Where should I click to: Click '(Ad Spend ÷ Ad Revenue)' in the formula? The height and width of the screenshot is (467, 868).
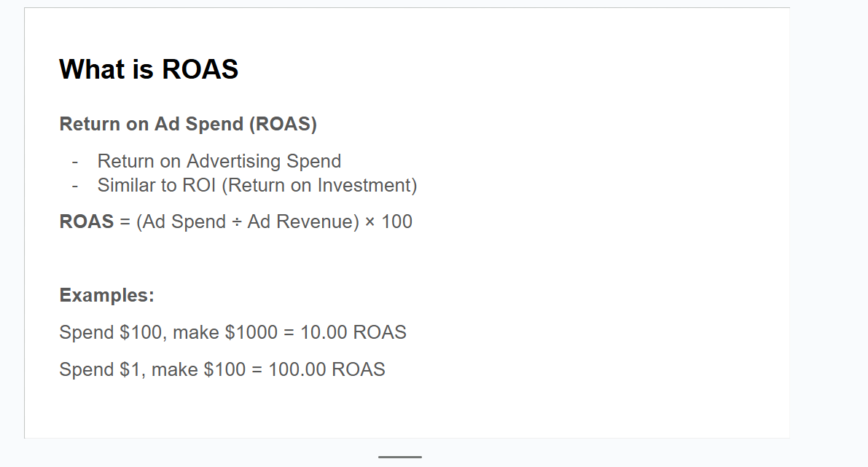[247, 221]
